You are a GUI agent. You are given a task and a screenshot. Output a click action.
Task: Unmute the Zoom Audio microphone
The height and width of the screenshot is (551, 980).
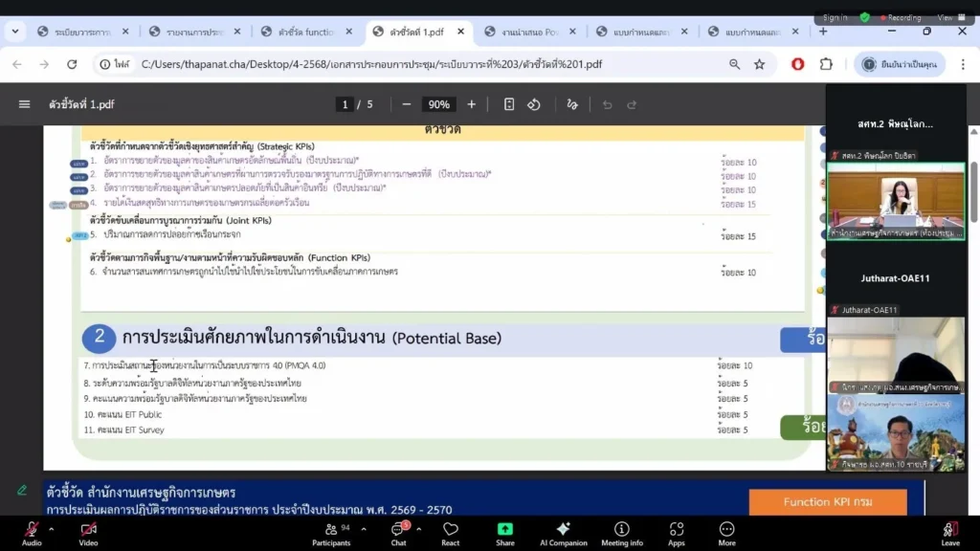pos(32,533)
